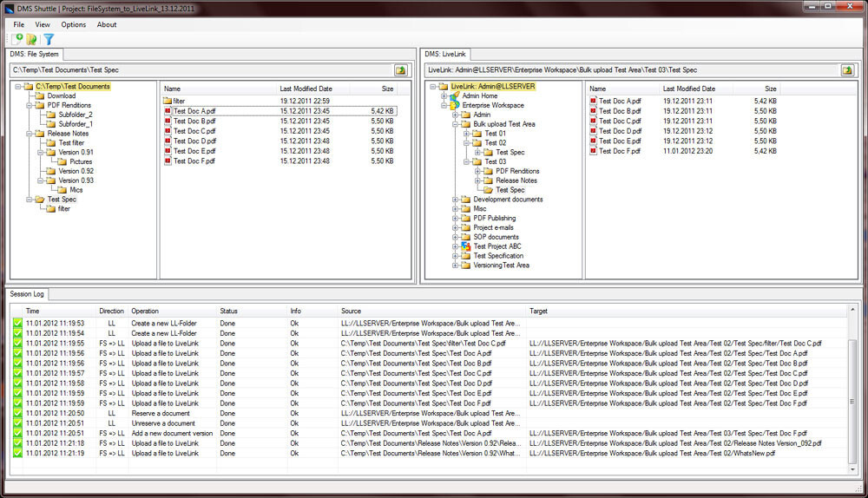Sort session log by Time column
868x498 pixels.
click(x=60, y=311)
